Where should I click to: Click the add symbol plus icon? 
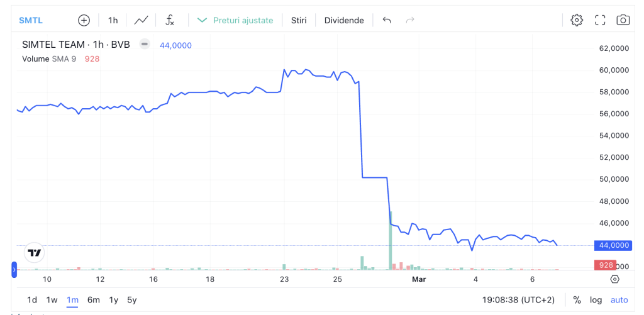pyautogui.click(x=84, y=20)
